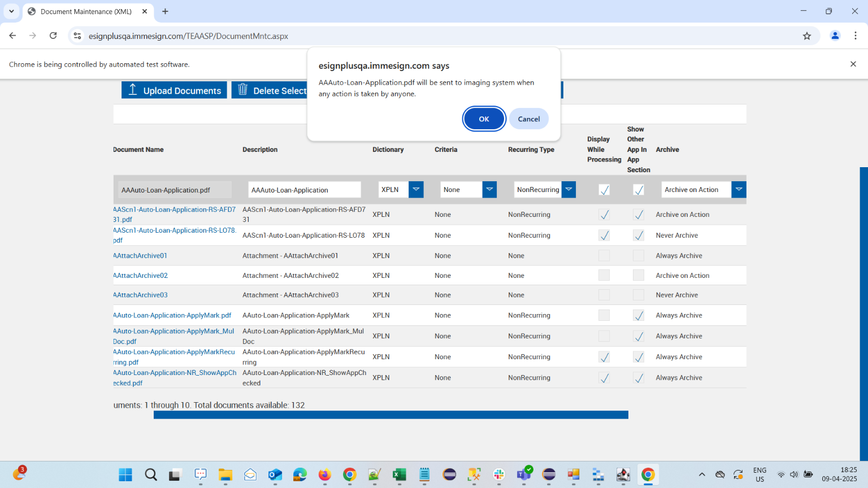Open AAuto-Loan-Application-ApplyMarkRecurring.pdf link
868x488 pixels.
(x=174, y=357)
